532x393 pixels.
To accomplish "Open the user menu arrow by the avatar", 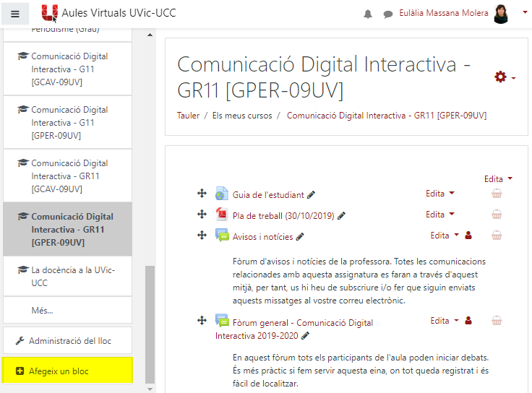I will 525,12.
